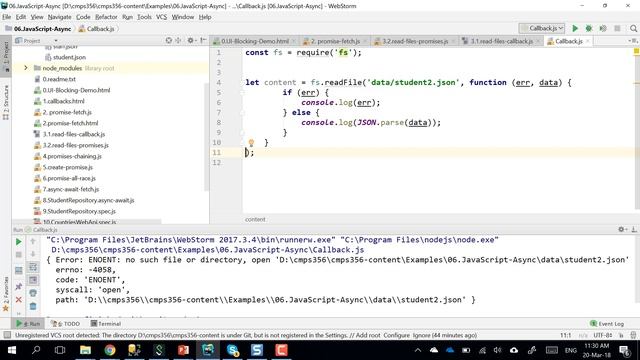The image size is (640, 360).
Task: Open the Tools menu
Action: [x=144, y=17]
